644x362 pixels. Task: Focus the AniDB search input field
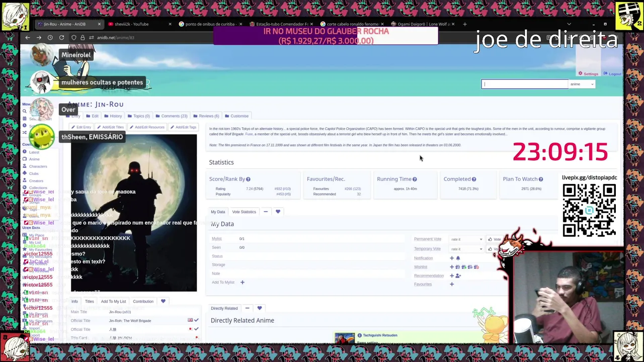tap(524, 84)
